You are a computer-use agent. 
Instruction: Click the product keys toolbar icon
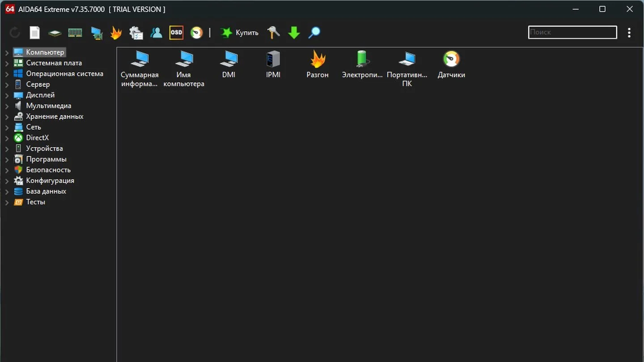click(x=274, y=33)
